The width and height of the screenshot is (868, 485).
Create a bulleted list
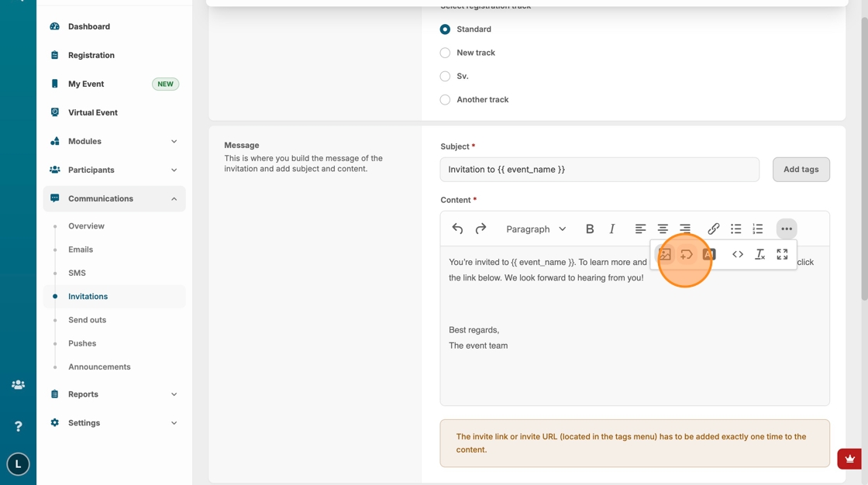[x=735, y=229]
